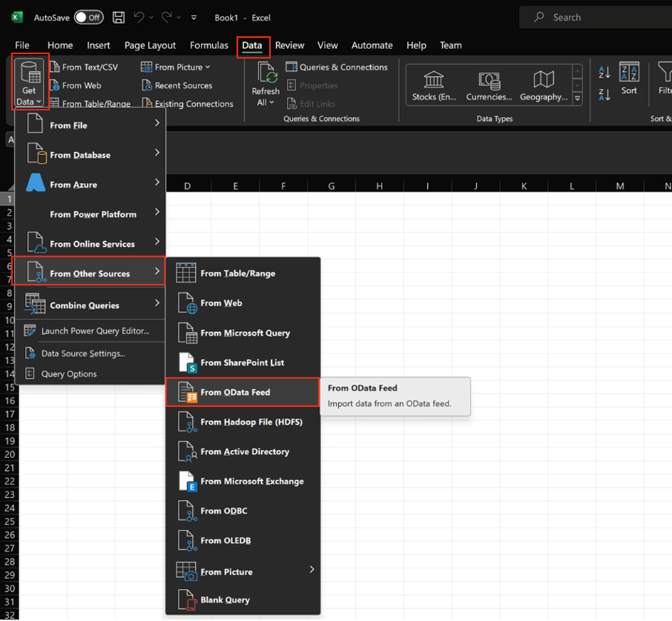Click the Save icon in title bar
This screenshot has height=621, width=672.
pyautogui.click(x=119, y=17)
